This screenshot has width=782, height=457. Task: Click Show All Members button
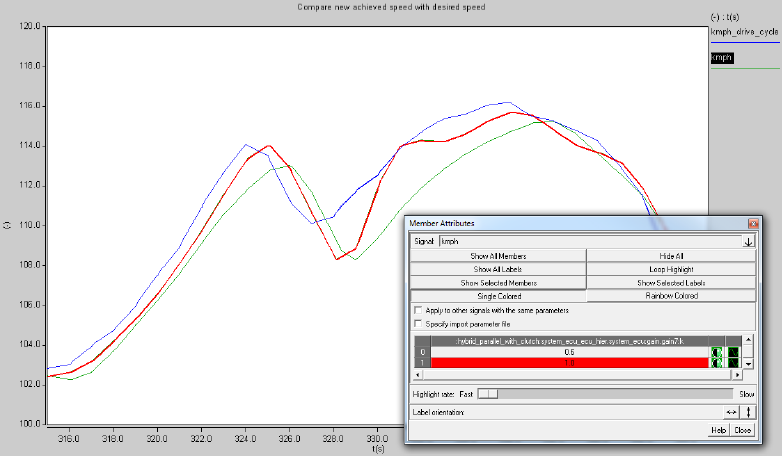tap(498, 256)
